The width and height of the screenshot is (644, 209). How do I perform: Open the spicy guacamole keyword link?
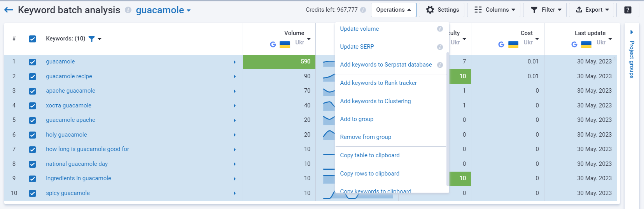coord(68,193)
